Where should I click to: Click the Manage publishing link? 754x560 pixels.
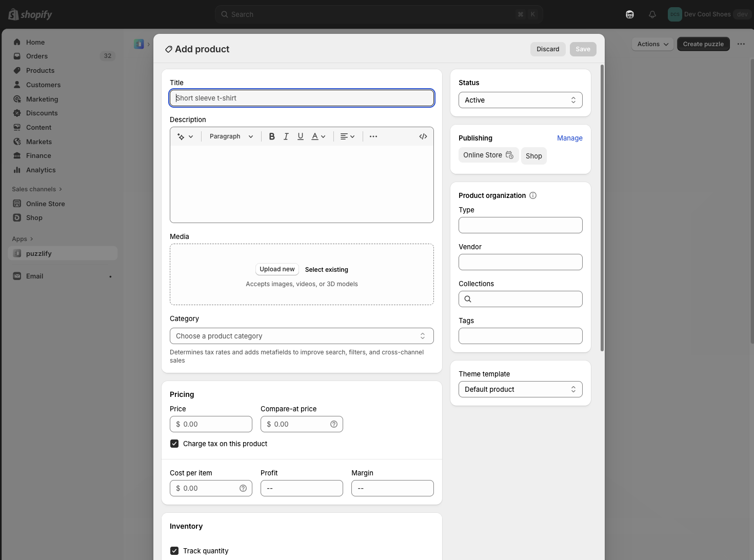click(x=570, y=138)
